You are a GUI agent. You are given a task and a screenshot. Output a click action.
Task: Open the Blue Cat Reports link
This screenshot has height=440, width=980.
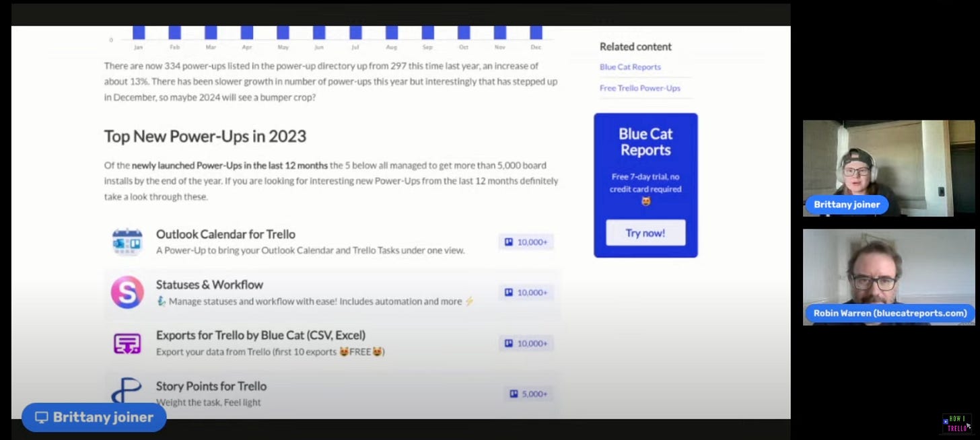[x=629, y=67]
